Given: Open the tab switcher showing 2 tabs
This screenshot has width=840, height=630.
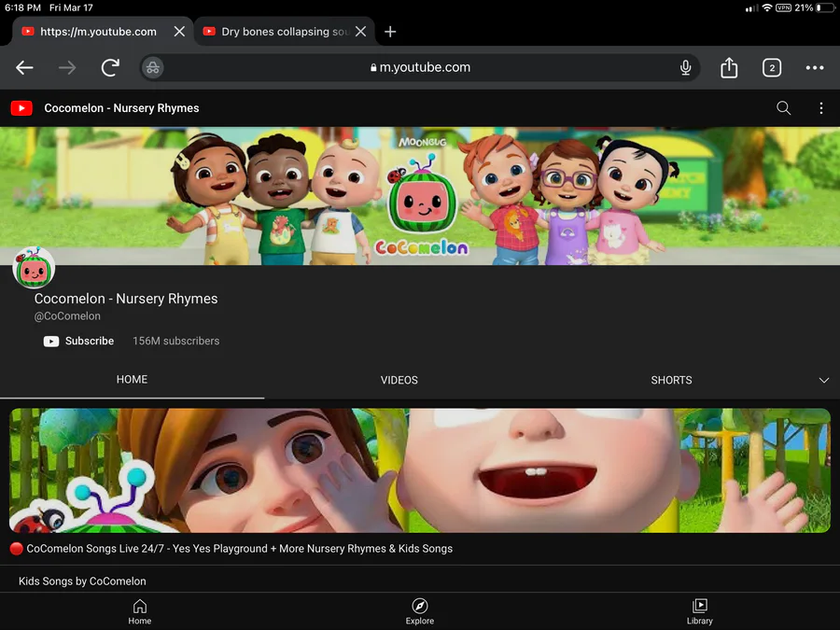Looking at the screenshot, I should 772,67.
